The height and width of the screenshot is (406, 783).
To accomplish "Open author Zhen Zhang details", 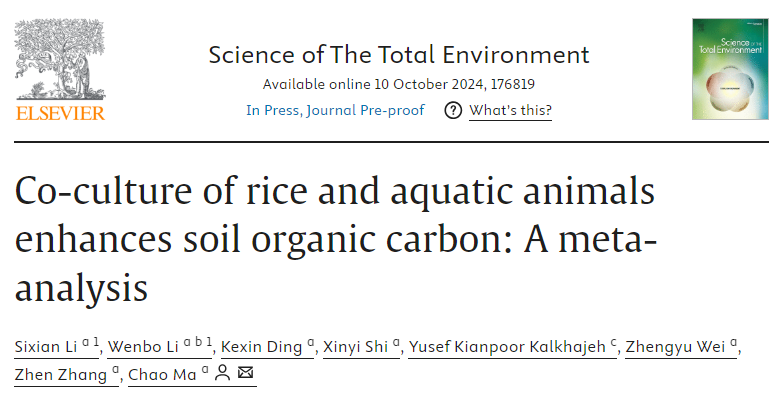I will 61,374.
